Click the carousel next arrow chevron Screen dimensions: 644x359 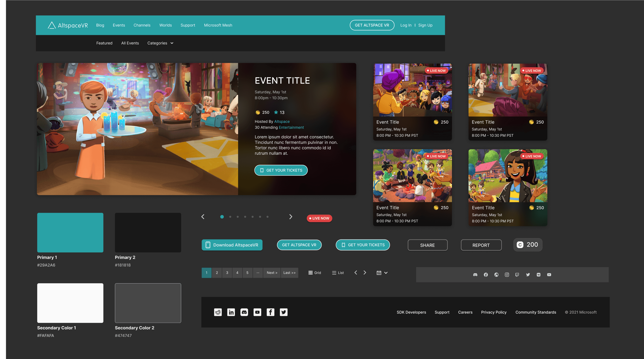[x=290, y=217]
